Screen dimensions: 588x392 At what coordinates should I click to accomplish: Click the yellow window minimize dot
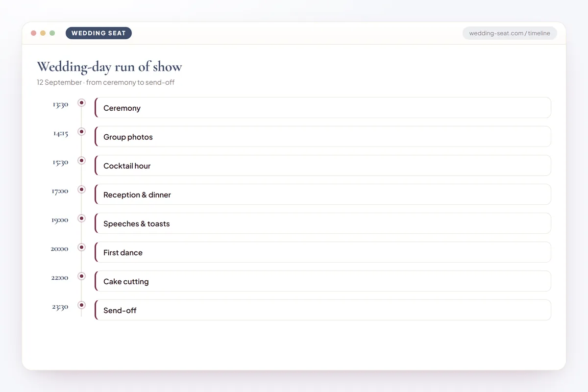(43, 33)
